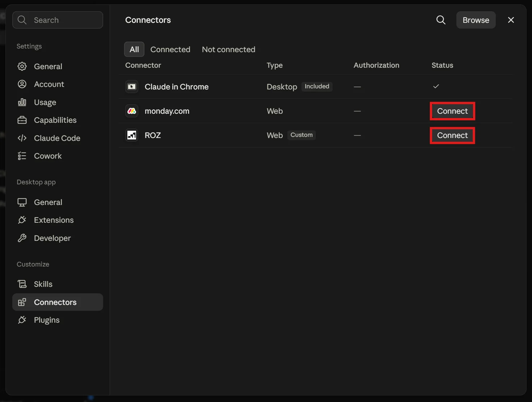Click the magnifier icon in sidebar search box
This screenshot has height=402, width=532.
click(x=22, y=20)
